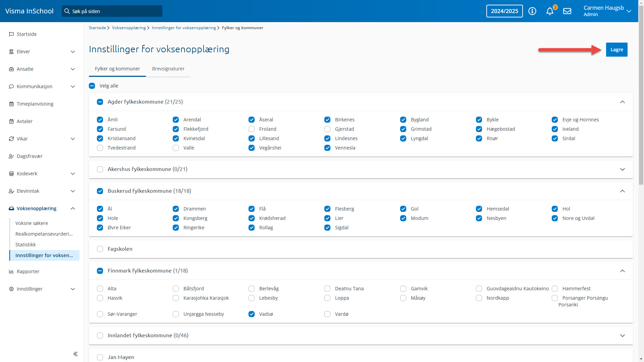
Task: Open Voksne søkere in sidebar
Action: 32,223
